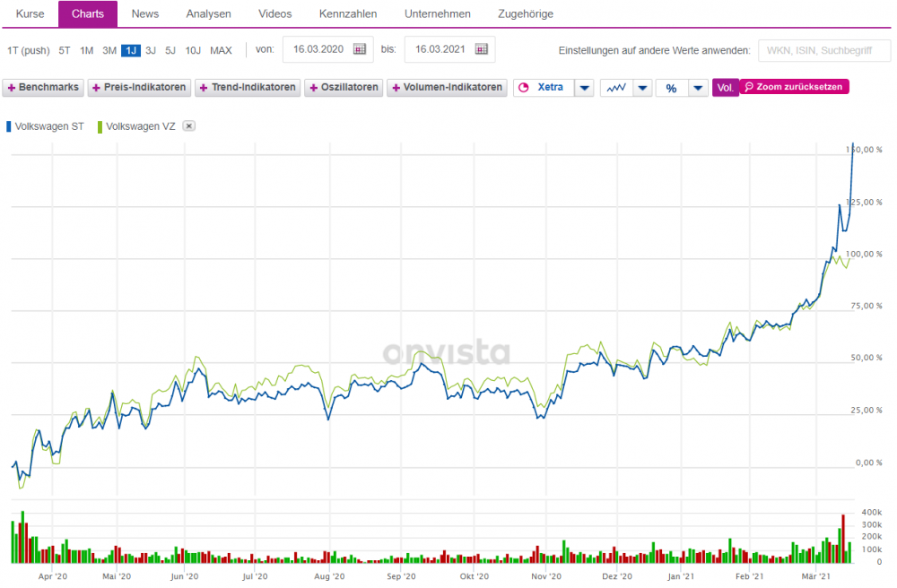Switch the time range to MAX

(x=221, y=50)
